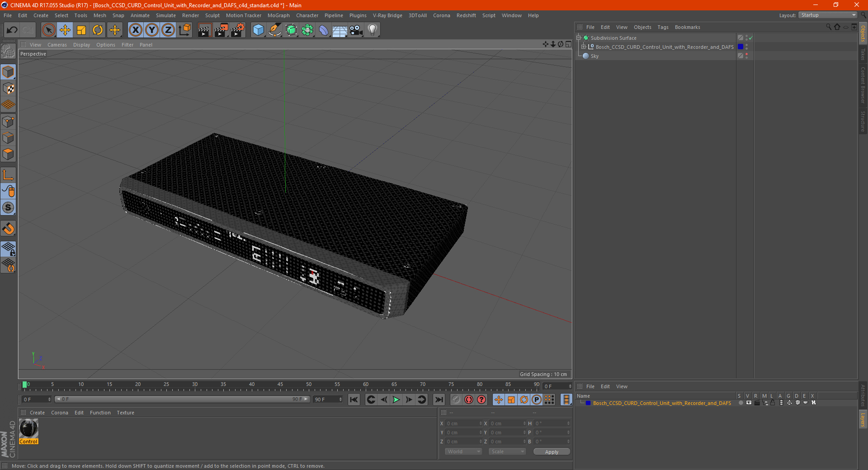Go to end of animation

[439, 399]
